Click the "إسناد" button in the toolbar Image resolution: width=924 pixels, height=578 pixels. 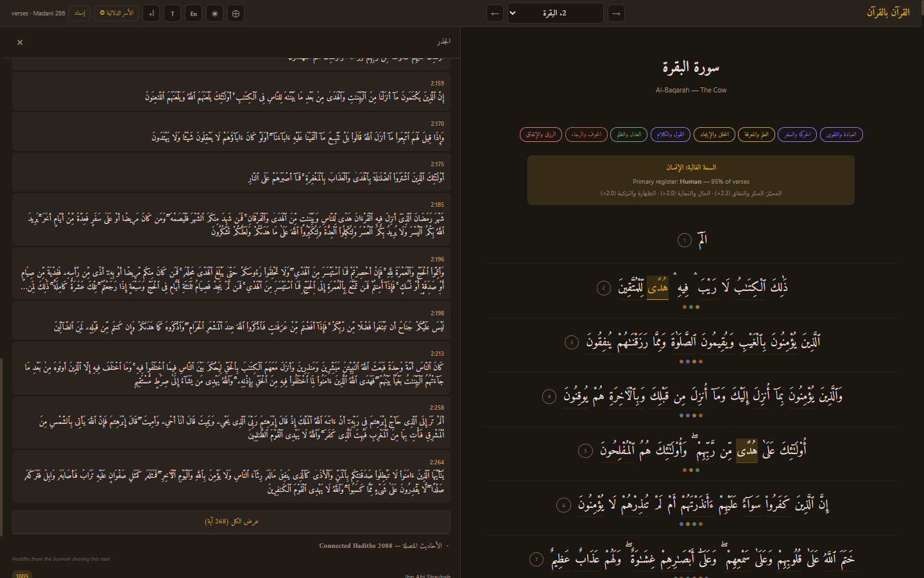pyautogui.click(x=79, y=13)
